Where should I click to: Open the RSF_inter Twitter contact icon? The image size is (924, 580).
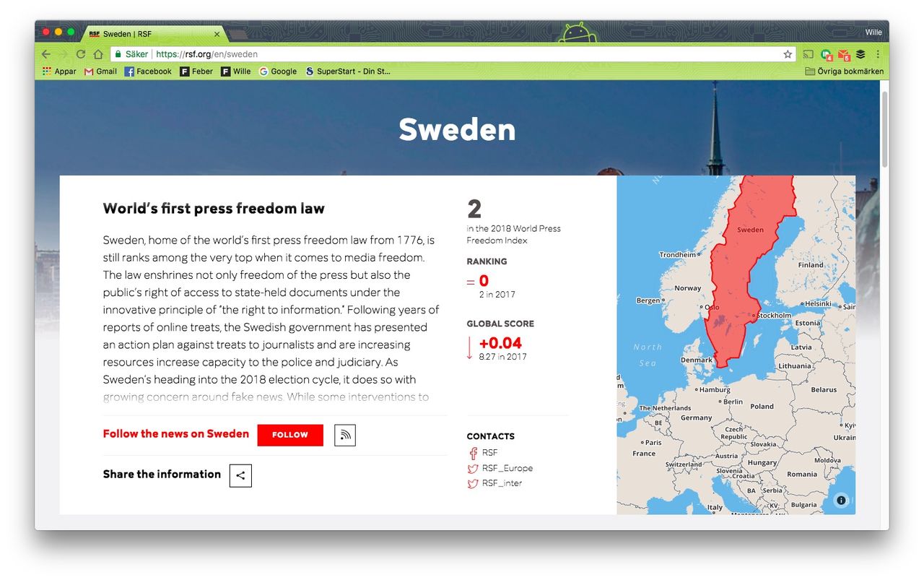pyautogui.click(x=473, y=483)
